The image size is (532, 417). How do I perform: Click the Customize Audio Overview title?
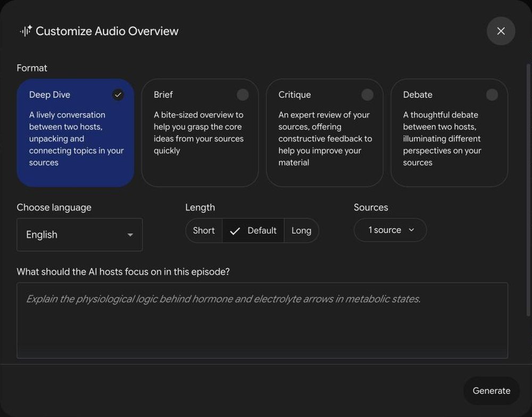click(107, 31)
